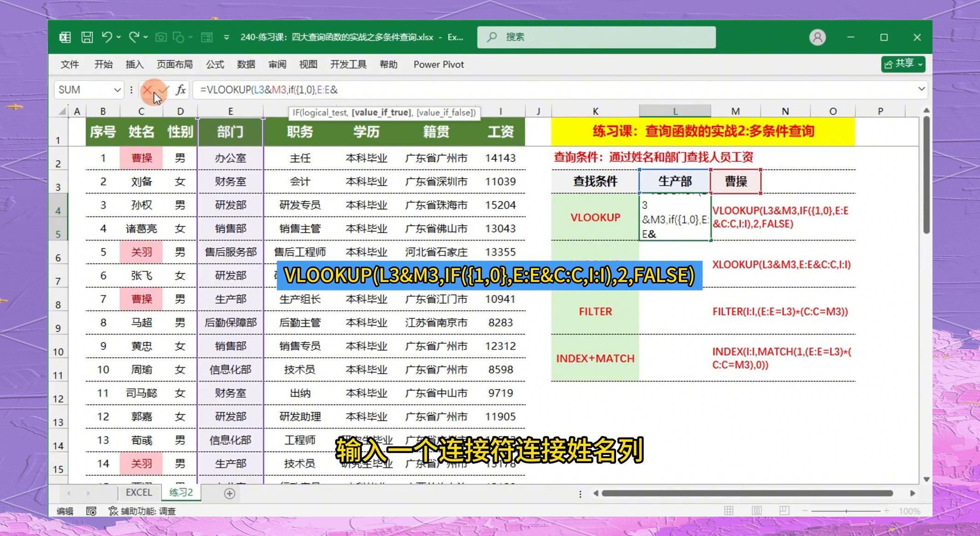Image resolution: width=980 pixels, height=536 pixels.
Task: Click the 工资 header cell
Action: (500, 132)
